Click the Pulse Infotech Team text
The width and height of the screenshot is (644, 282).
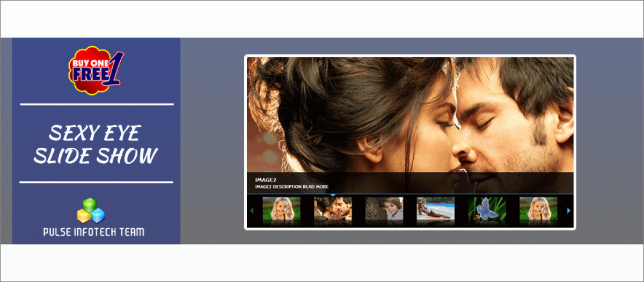[x=93, y=232]
